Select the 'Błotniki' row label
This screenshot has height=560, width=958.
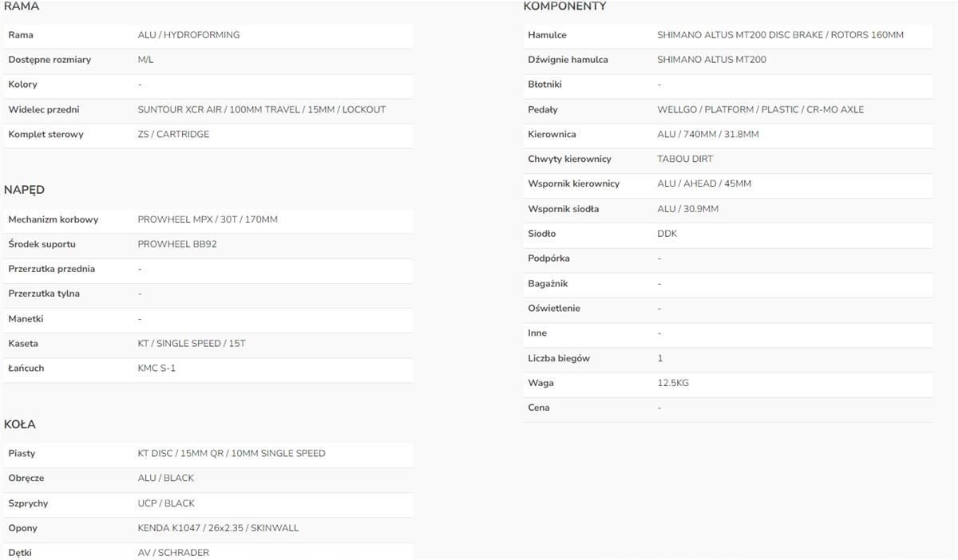point(545,85)
